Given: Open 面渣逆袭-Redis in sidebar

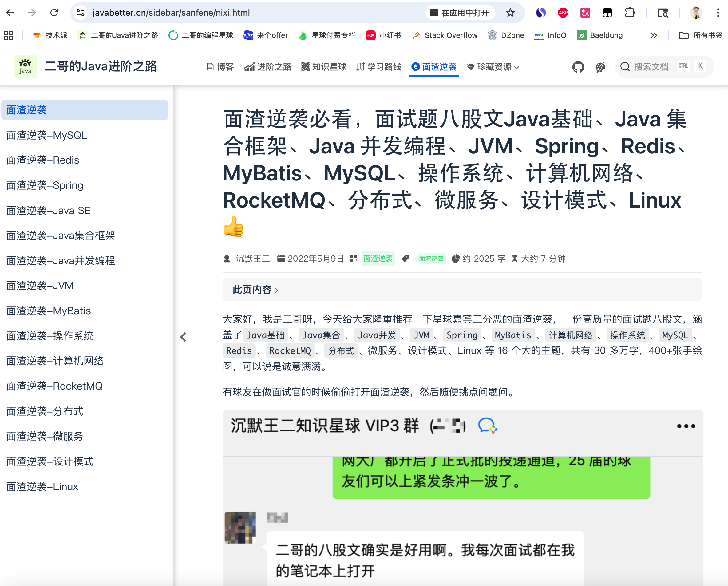Looking at the screenshot, I should (x=42, y=160).
